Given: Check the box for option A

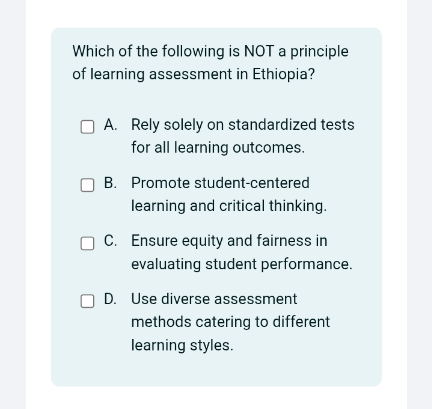Looking at the screenshot, I should click(87, 127).
